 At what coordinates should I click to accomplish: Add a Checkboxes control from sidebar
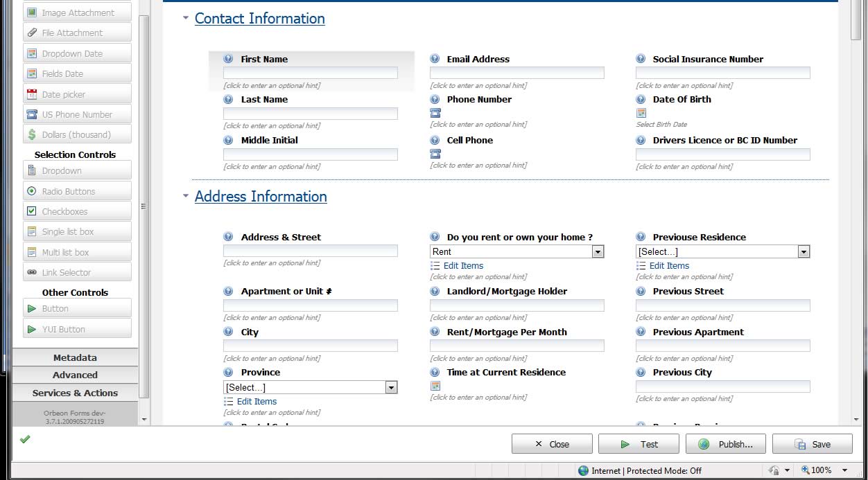77,211
